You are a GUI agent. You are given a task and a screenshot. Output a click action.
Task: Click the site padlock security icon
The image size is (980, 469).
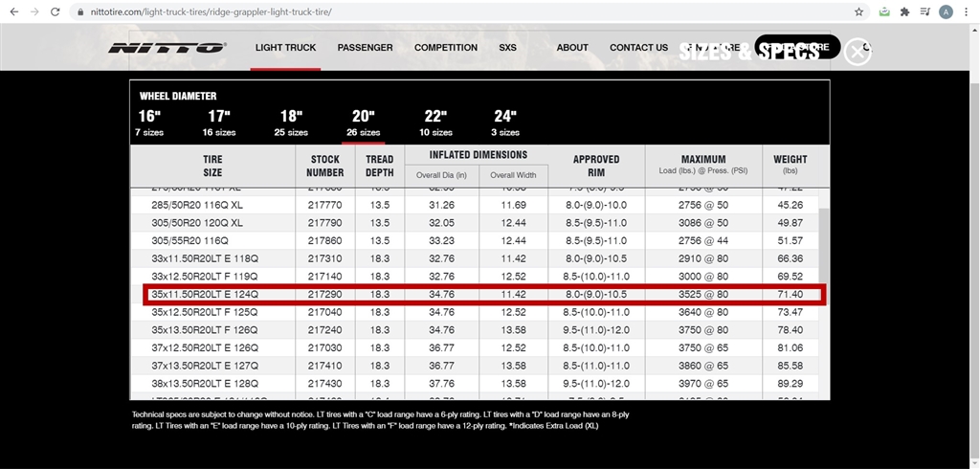point(79,11)
